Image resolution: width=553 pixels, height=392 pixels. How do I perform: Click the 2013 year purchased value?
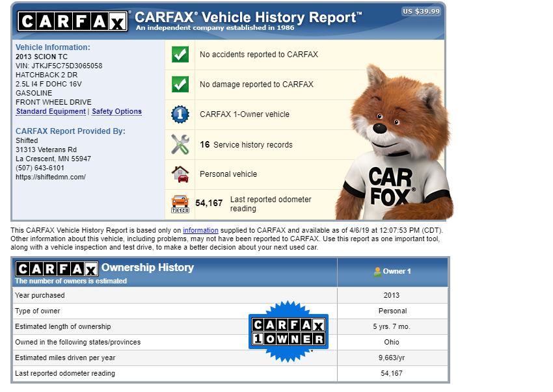pyautogui.click(x=392, y=295)
